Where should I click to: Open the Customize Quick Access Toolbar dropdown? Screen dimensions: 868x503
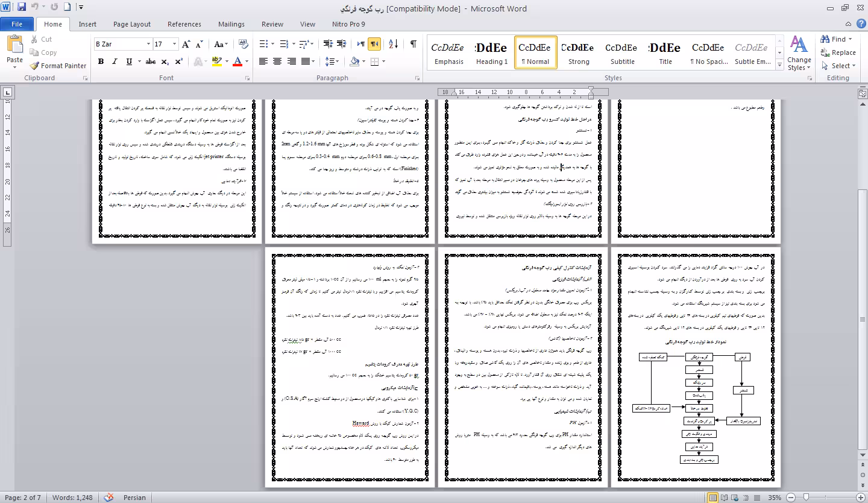tap(81, 7)
